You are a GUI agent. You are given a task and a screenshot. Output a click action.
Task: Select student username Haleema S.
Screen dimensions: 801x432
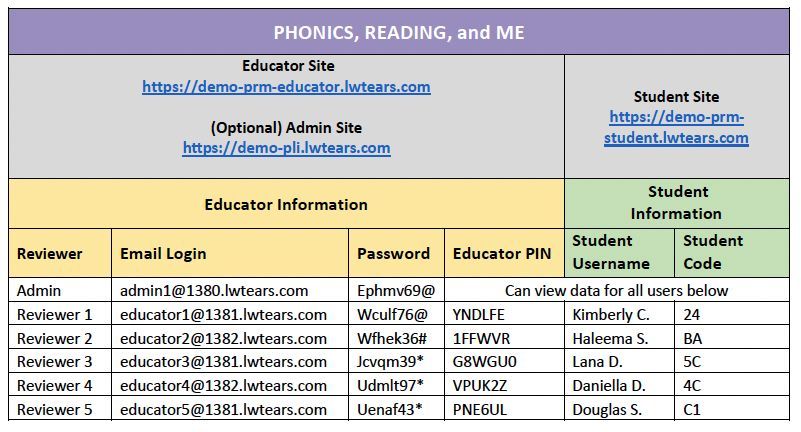click(x=610, y=339)
